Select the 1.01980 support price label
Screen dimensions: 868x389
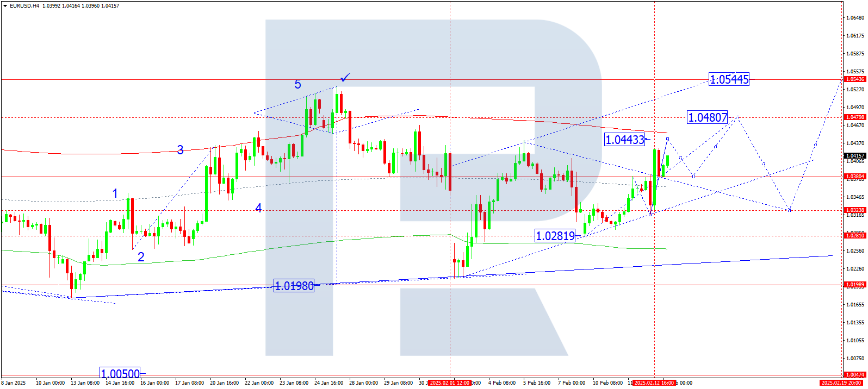click(294, 286)
